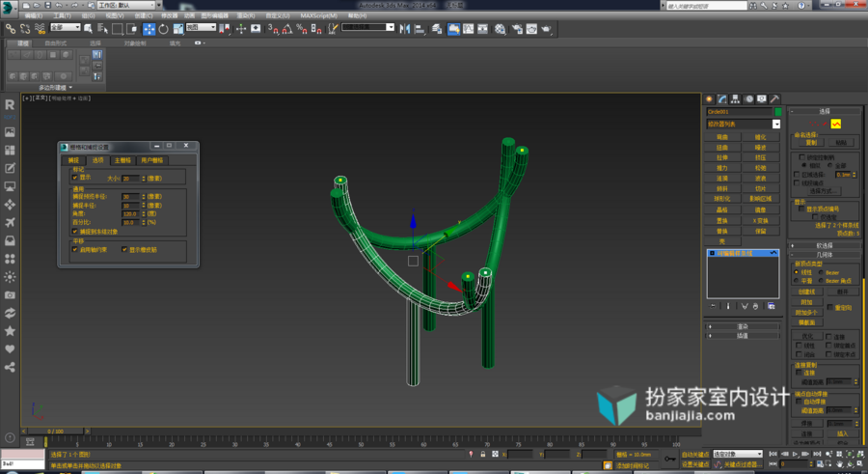The image size is (868, 474).
Task: Click the 噪波 modifier button
Action: pyautogui.click(x=760, y=148)
